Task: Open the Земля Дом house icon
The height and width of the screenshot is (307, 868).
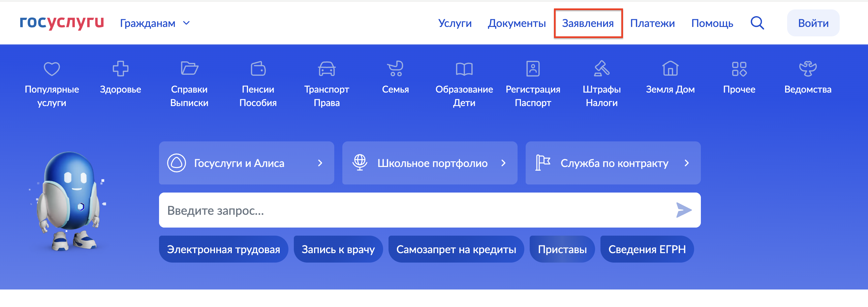Action: (671, 69)
